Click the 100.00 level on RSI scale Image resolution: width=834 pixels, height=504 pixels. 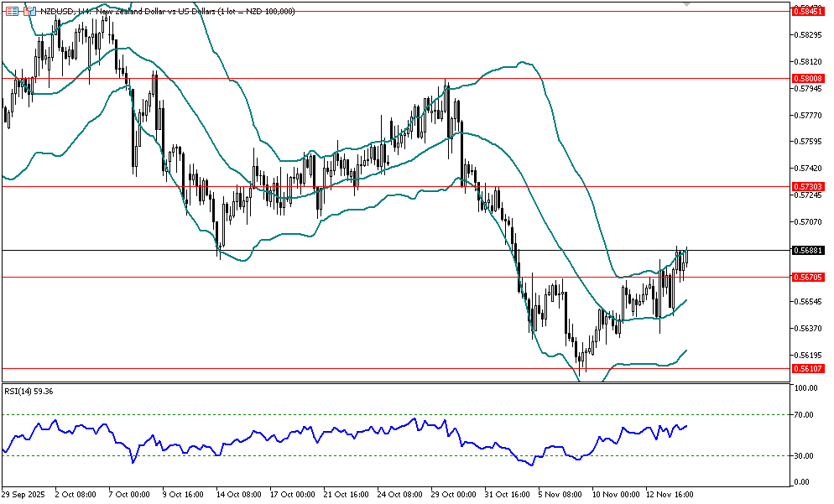click(x=805, y=389)
